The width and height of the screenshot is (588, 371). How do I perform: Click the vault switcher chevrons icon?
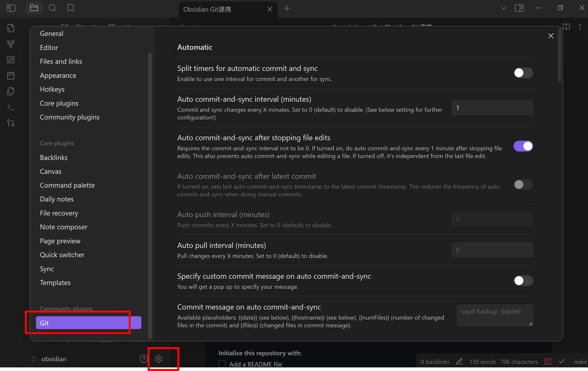[x=33, y=359]
